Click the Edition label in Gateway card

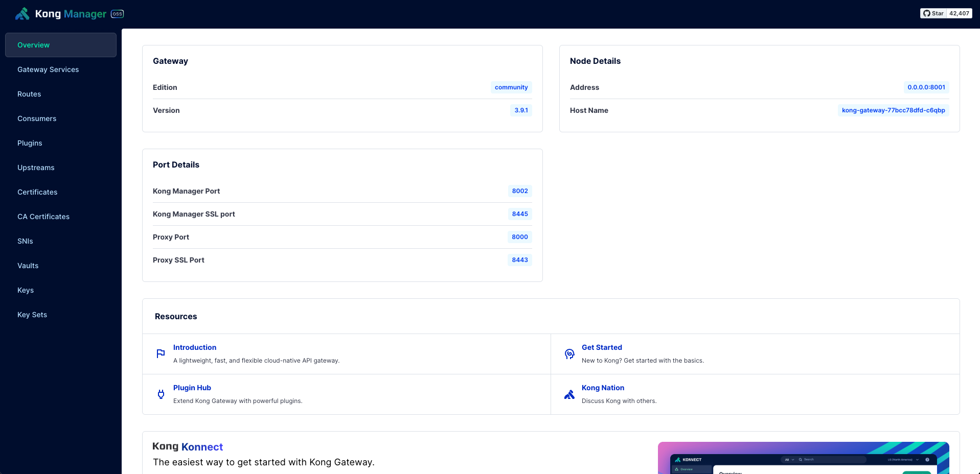click(165, 87)
